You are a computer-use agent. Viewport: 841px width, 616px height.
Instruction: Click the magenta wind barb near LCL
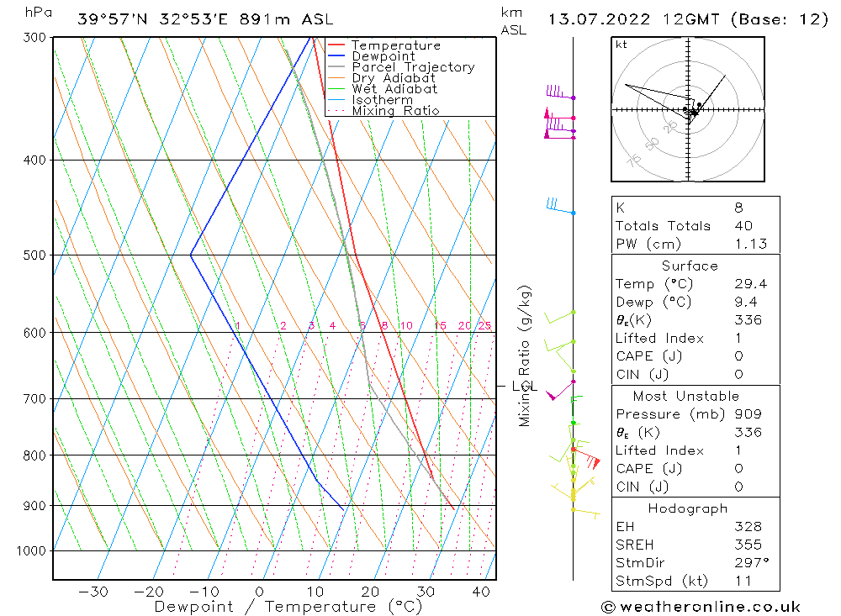560,390
